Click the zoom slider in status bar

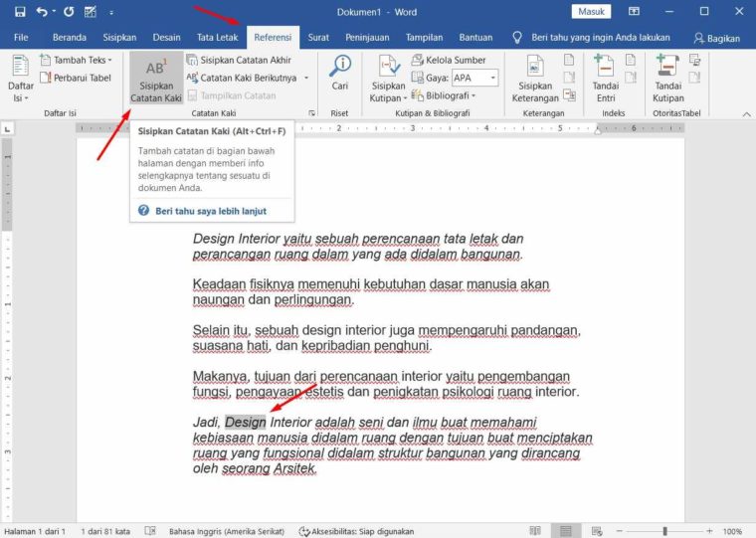pyautogui.click(x=666, y=531)
